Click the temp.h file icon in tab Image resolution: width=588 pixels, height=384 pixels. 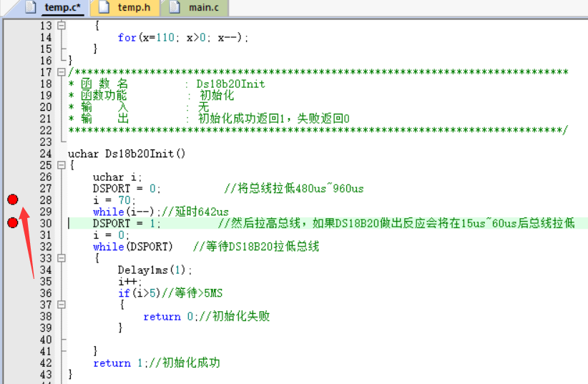click(x=104, y=7)
